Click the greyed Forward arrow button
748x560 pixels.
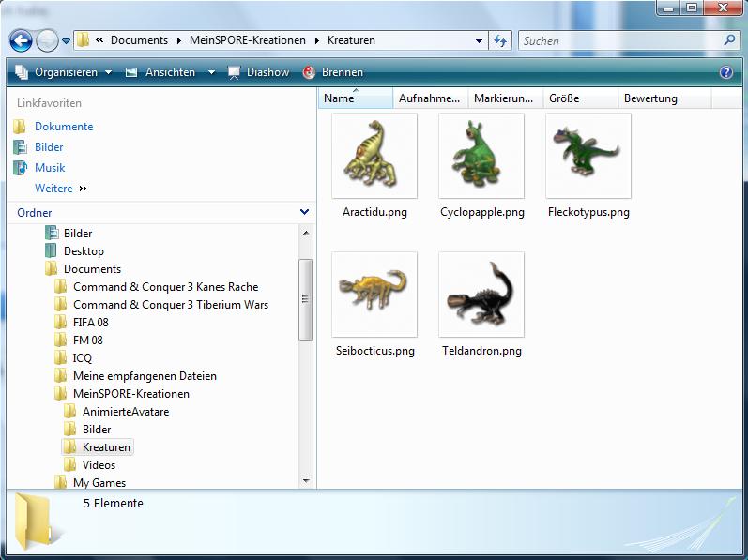coord(47,40)
